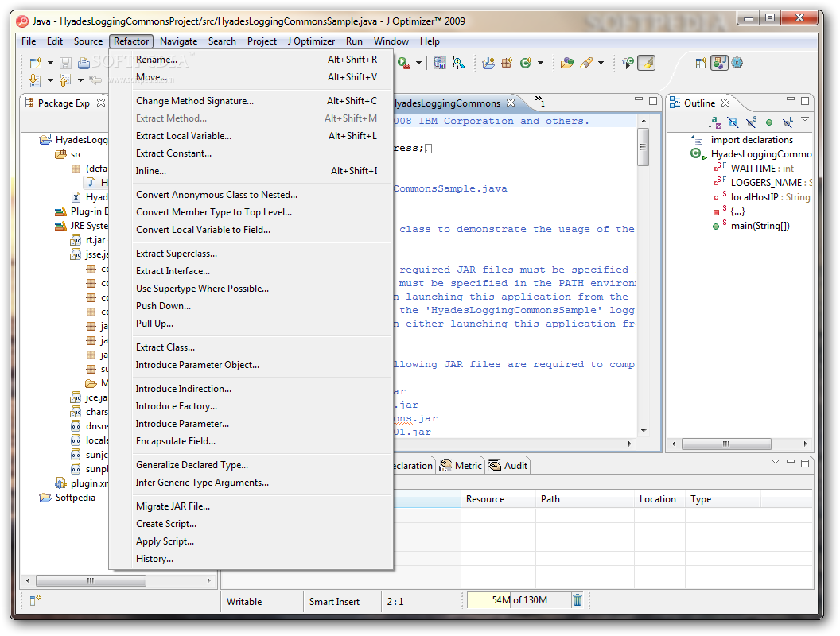This screenshot has width=840, height=636.
Task: Open Next Annotation dropdown arrow
Action: (x=50, y=80)
